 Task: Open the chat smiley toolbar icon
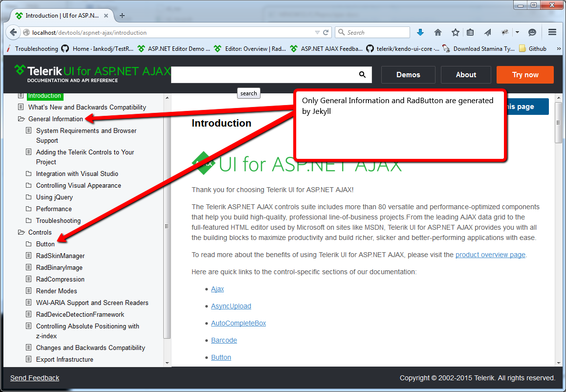pos(532,32)
